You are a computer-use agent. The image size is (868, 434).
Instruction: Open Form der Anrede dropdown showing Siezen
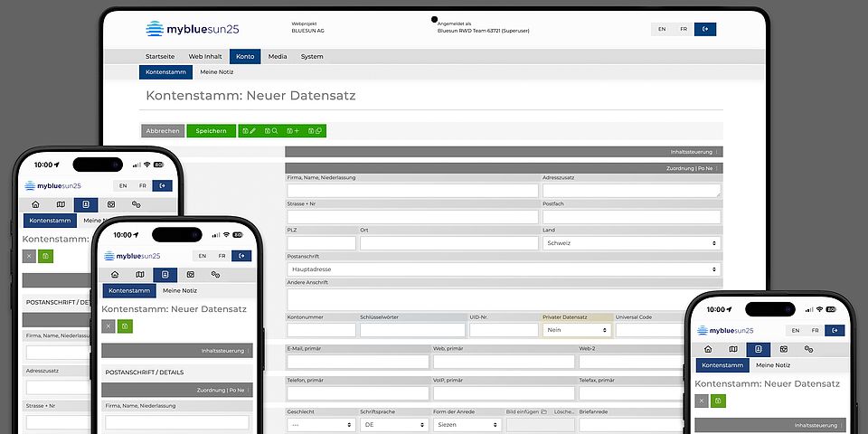[467, 425]
